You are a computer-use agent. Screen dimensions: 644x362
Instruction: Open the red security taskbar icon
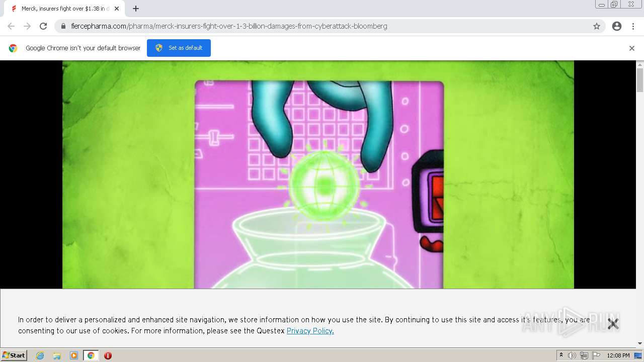pos(108,355)
